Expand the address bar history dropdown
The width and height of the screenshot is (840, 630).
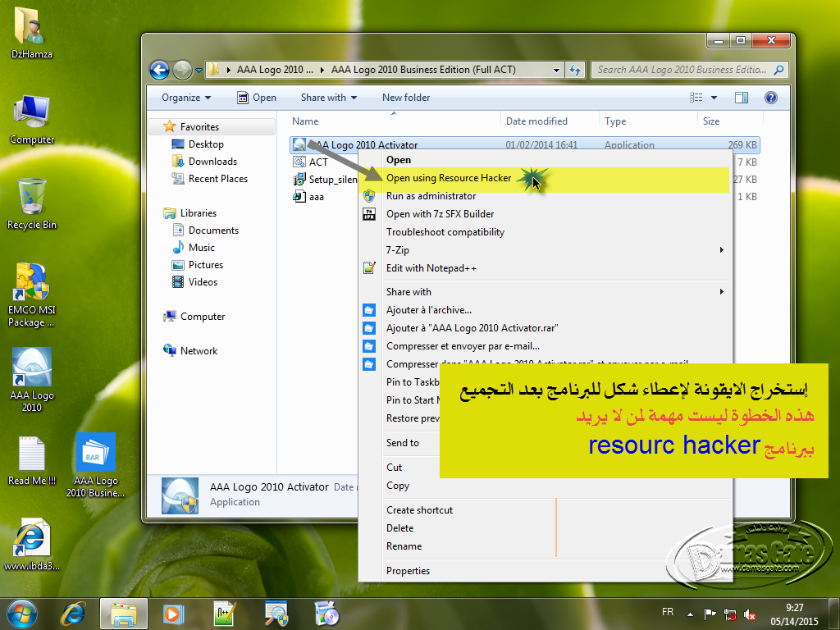tap(556, 70)
